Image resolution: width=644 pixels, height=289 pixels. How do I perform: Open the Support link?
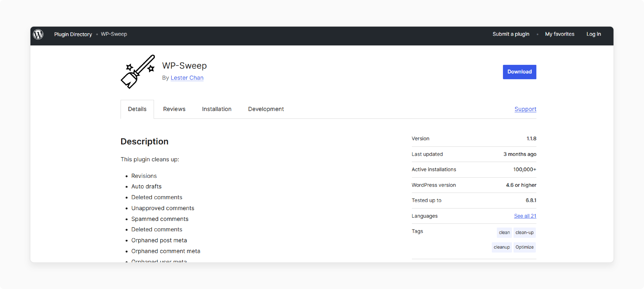[x=525, y=109]
